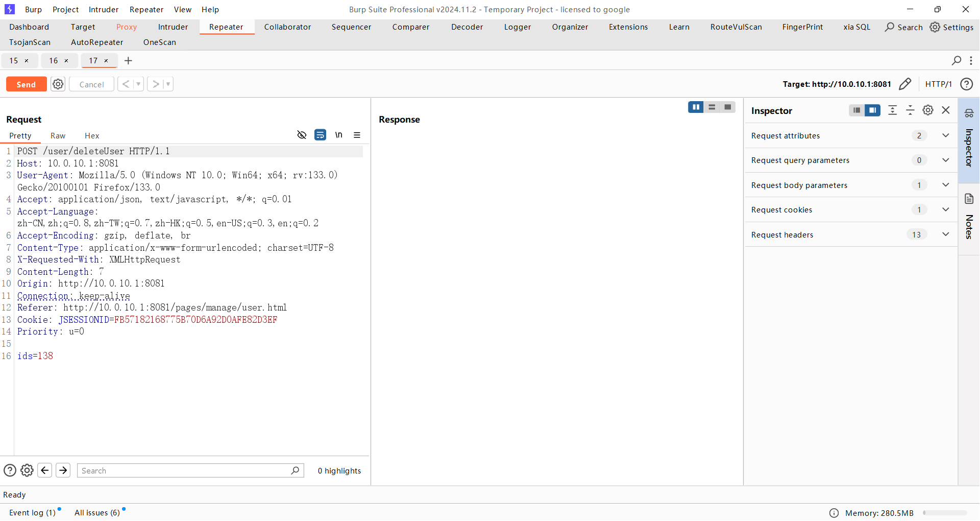980x521 pixels.
Task: Switch to top-bottom layout view
Action: pos(712,107)
